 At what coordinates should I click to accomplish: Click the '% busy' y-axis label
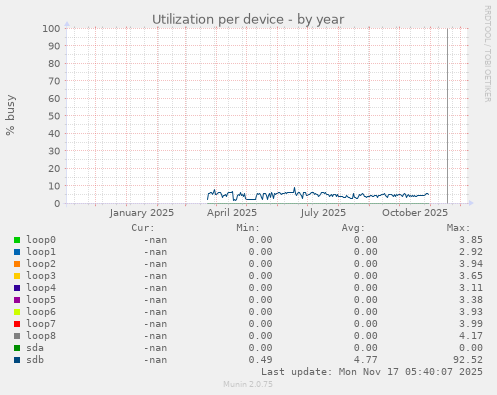pos(10,115)
